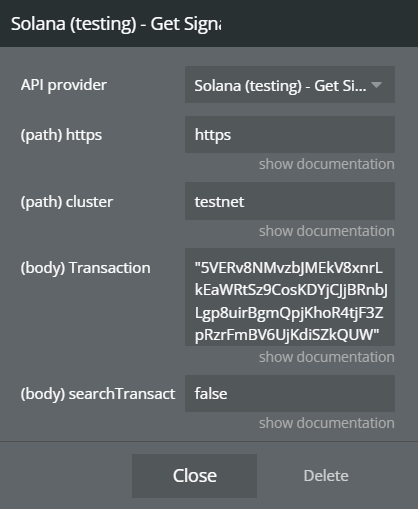Close the Solana action popup
This screenshot has width=418, height=509.
click(x=194, y=476)
